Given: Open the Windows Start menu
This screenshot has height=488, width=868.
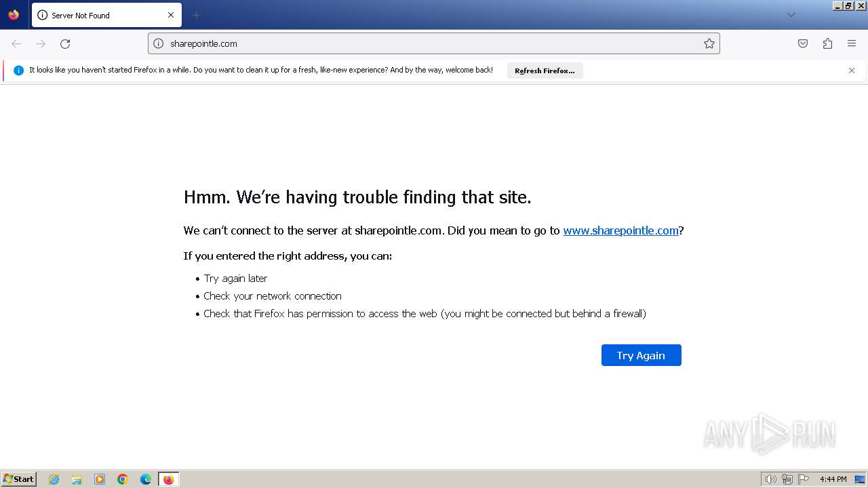Looking at the screenshot, I should [x=19, y=479].
